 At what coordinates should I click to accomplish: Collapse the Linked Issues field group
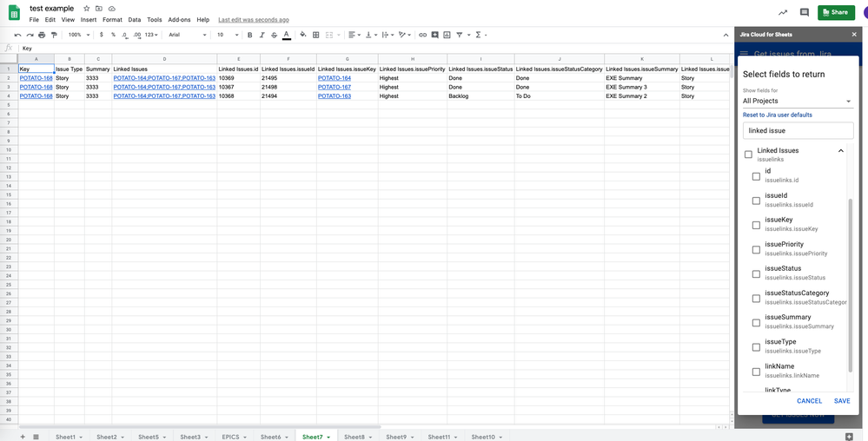[840, 150]
